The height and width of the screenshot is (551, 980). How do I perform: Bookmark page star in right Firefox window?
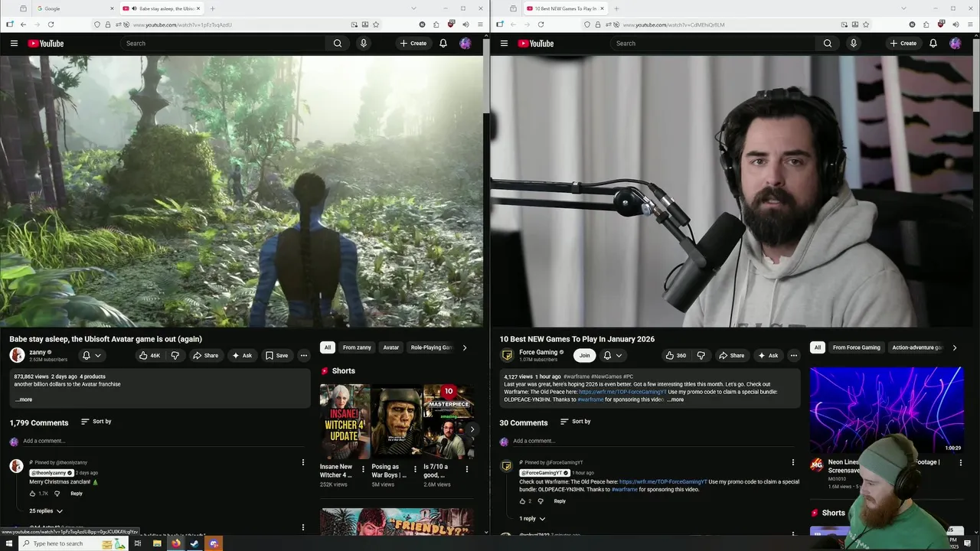pyautogui.click(x=866, y=24)
